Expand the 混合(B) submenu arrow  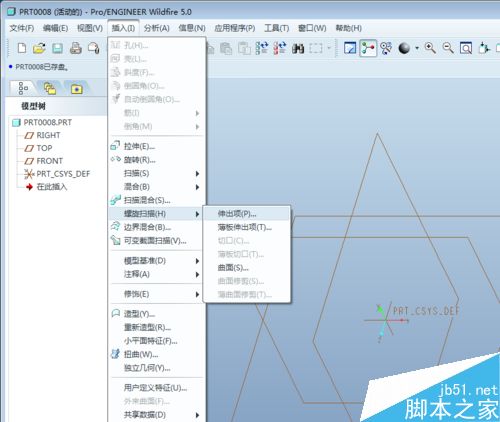[x=197, y=187]
